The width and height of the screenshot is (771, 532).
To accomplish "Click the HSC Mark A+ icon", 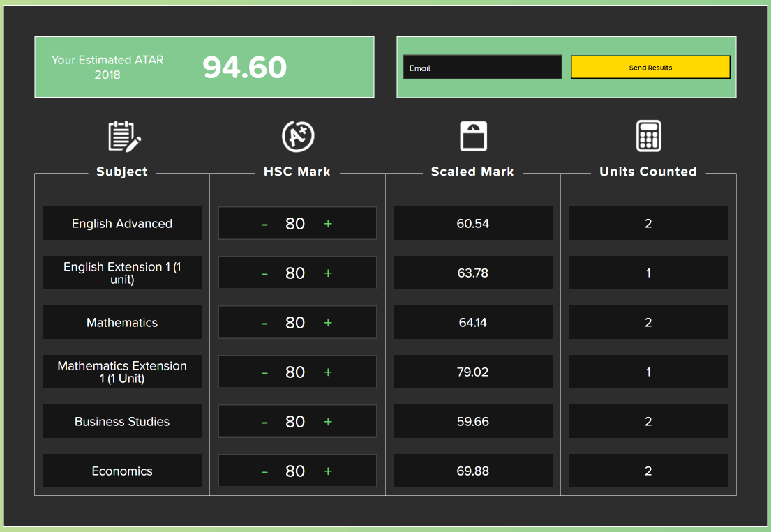I will click(x=298, y=137).
